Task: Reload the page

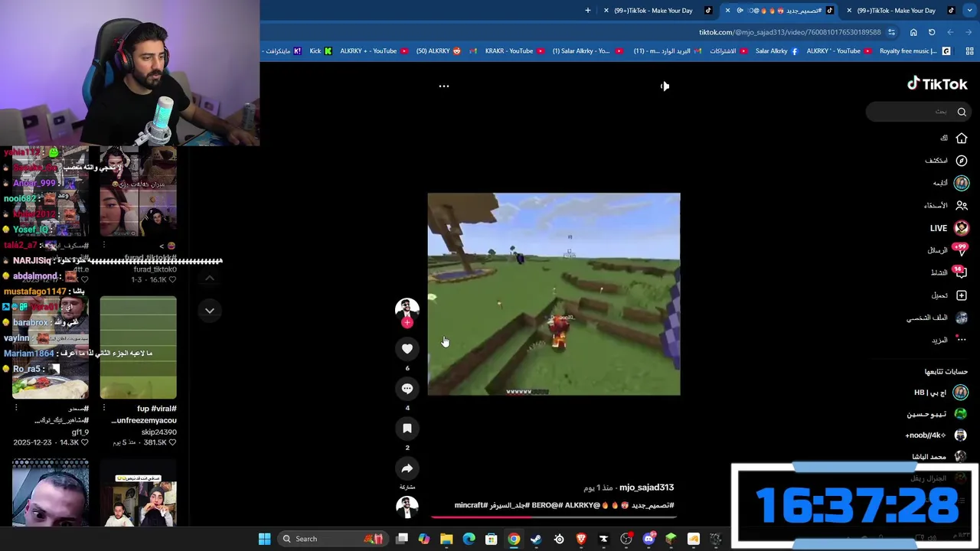Action: pyautogui.click(x=932, y=32)
